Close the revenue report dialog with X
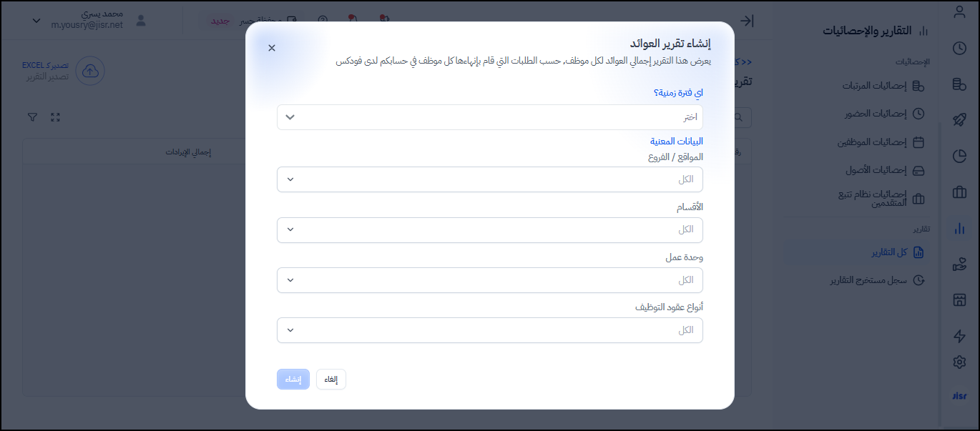Viewport: 980px width, 431px height. (x=272, y=48)
